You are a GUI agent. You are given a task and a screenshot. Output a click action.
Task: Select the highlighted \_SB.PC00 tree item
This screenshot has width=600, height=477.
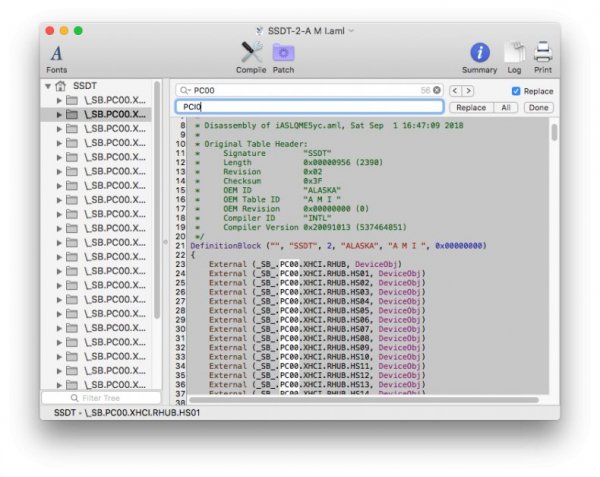110,114
